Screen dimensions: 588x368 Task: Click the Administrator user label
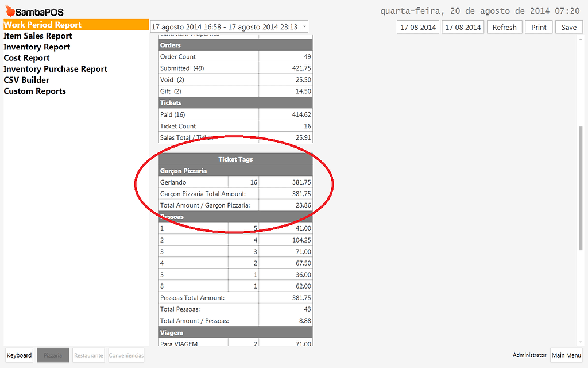529,355
